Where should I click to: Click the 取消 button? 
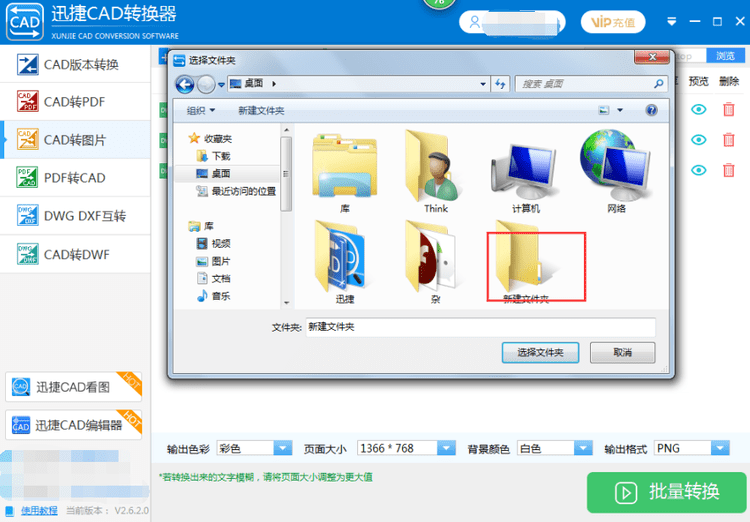click(622, 353)
